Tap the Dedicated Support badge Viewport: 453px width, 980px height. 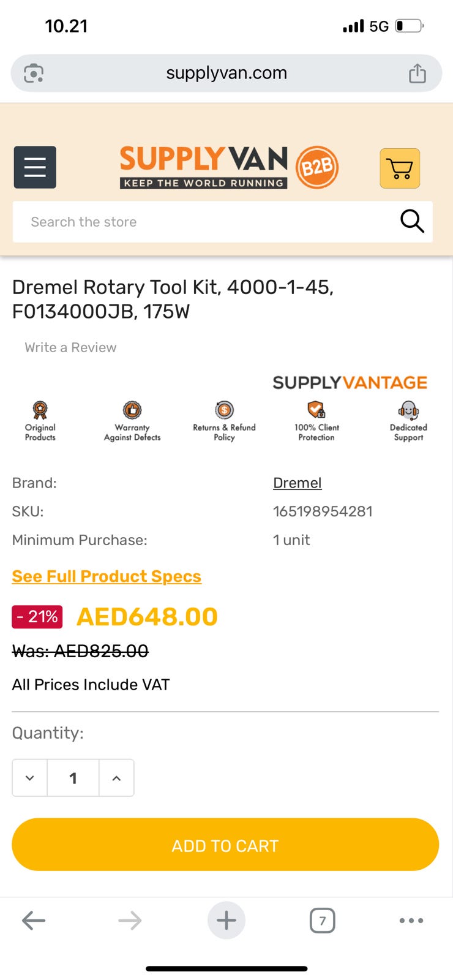[408, 421]
